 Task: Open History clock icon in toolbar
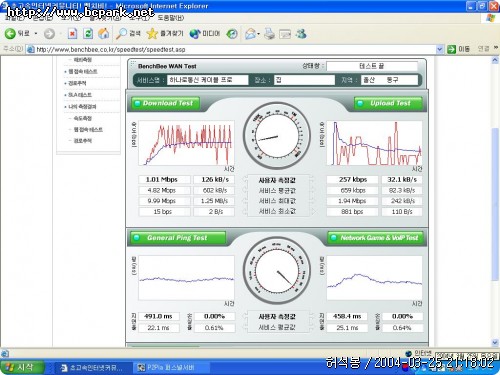click(x=232, y=34)
